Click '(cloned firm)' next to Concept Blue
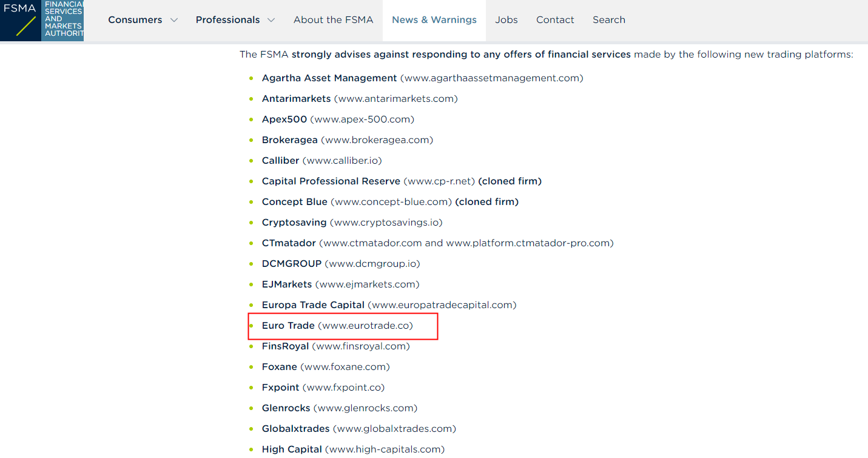 487,202
